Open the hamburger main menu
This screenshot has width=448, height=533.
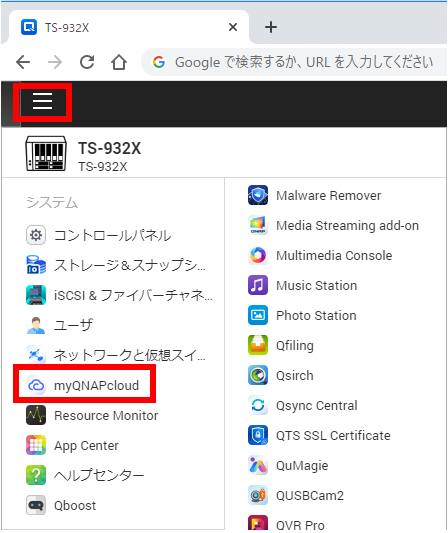coord(42,102)
